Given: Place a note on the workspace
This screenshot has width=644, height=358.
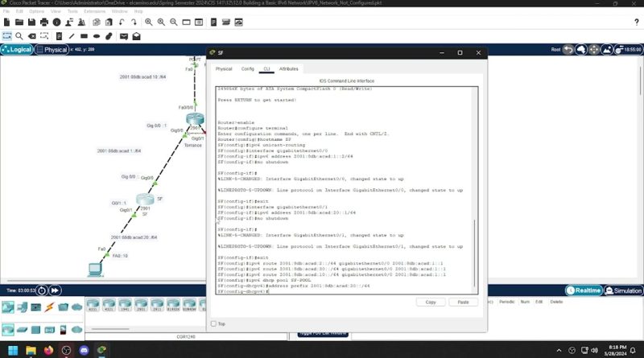Looking at the screenshot, I should [x=59, y=36].
